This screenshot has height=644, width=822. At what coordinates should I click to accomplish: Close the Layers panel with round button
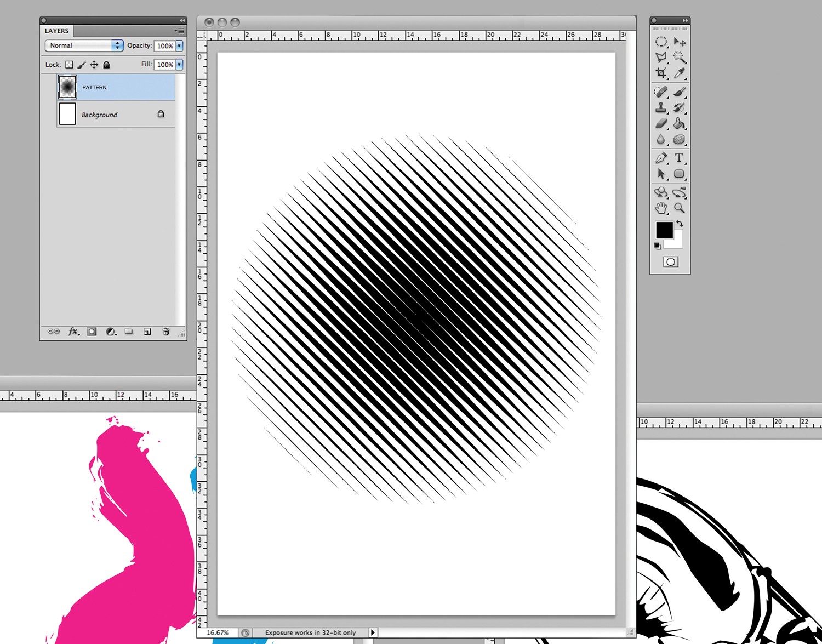44,20
